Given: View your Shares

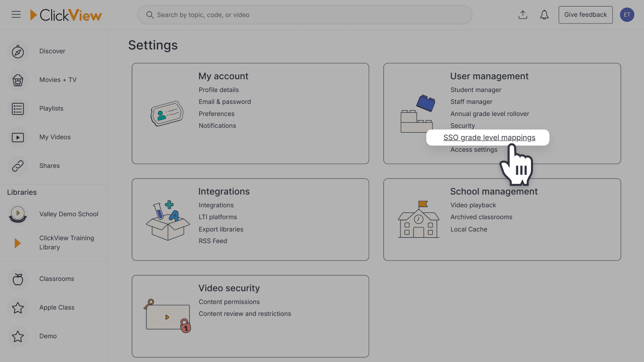Looking at the screenshot, I should click(x=49, y=165).
